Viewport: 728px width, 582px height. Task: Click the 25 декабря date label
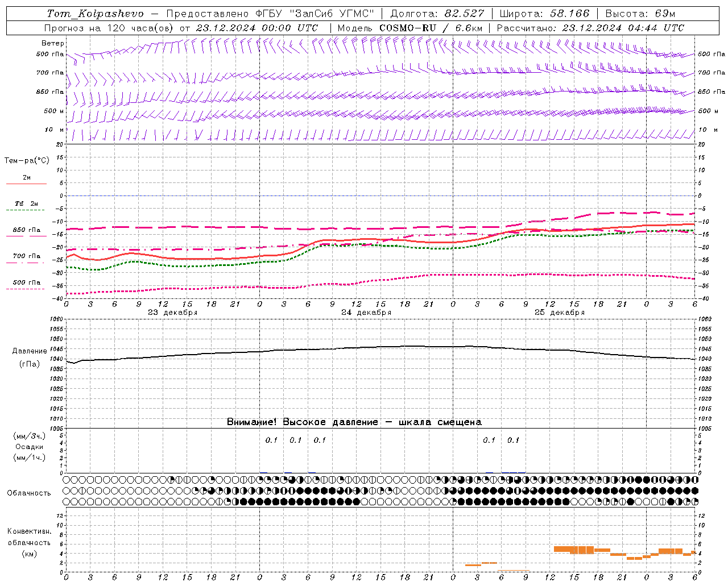point(559,313)
